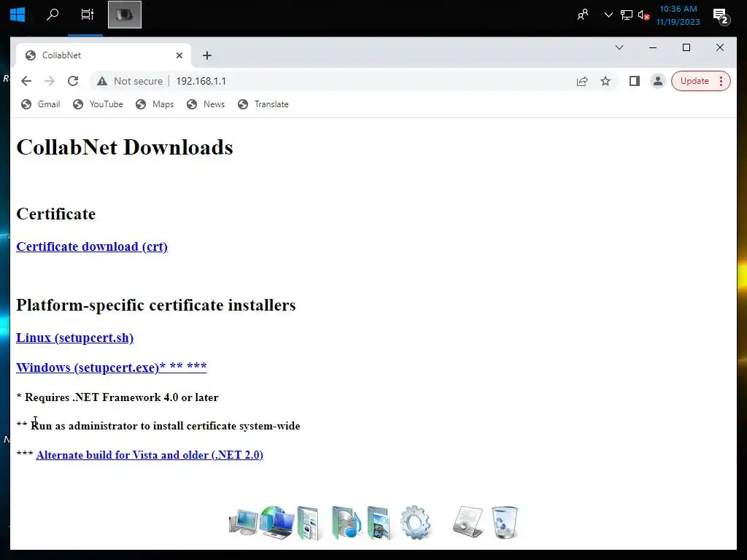Open the Windows Start menu

[18, 15]
